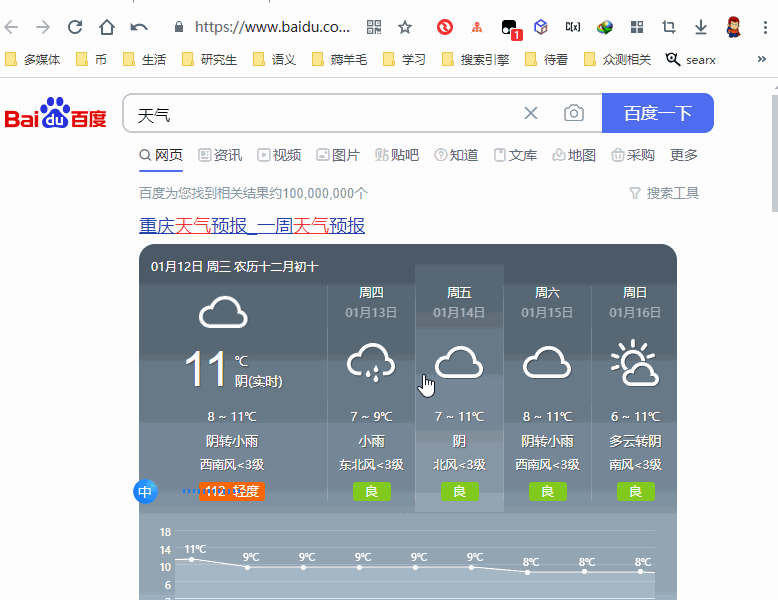
Task: Click the 11℃ first point on temperature chart
Action: [192, 559]
